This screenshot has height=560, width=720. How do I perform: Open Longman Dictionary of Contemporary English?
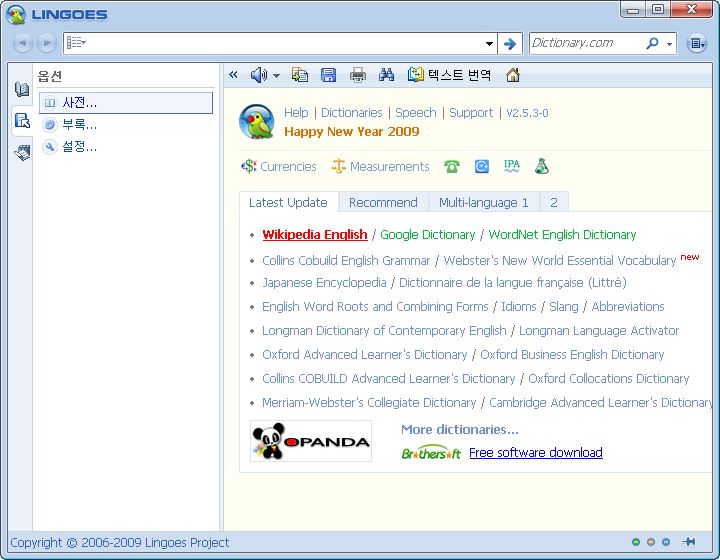click(x=384, y=330)
